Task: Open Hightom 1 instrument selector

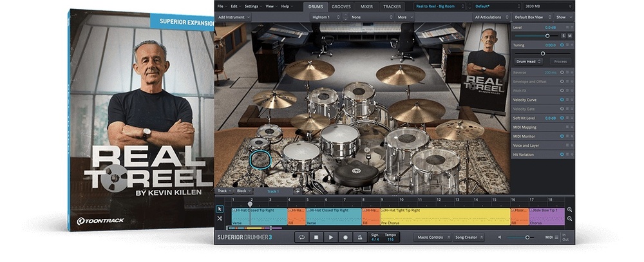Action: (x=326, y=17)
